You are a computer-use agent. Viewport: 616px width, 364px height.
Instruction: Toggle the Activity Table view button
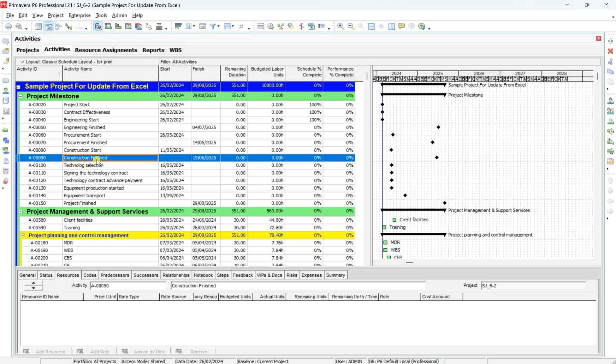[38, 26]
